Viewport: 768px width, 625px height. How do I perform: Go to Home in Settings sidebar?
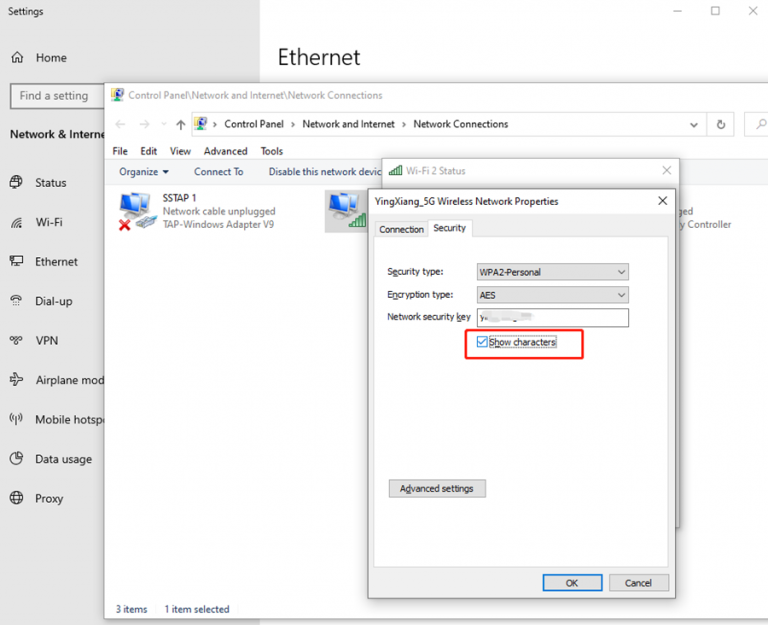tap(39, 58)
